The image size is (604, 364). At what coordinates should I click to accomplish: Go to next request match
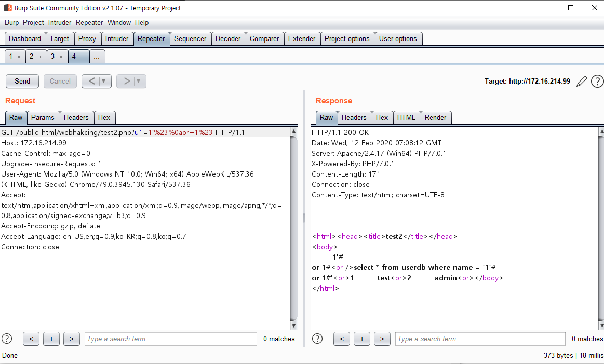(71, 339)
